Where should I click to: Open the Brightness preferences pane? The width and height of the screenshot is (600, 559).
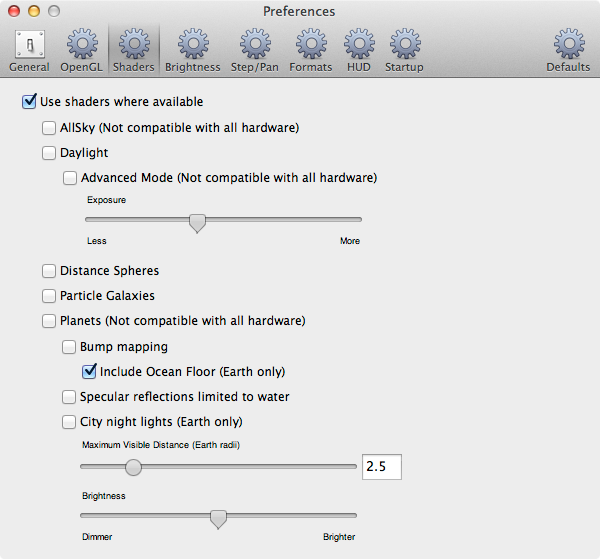click(193, 50)
